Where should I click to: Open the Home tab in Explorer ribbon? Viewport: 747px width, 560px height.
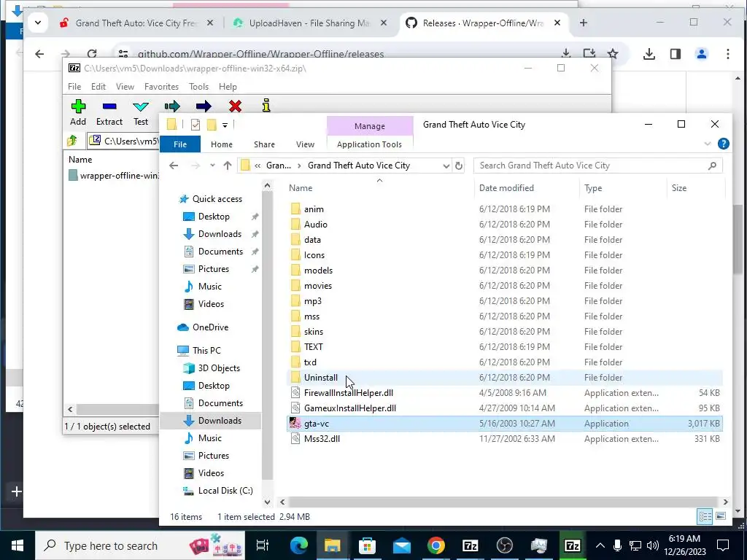click(222, 144)
